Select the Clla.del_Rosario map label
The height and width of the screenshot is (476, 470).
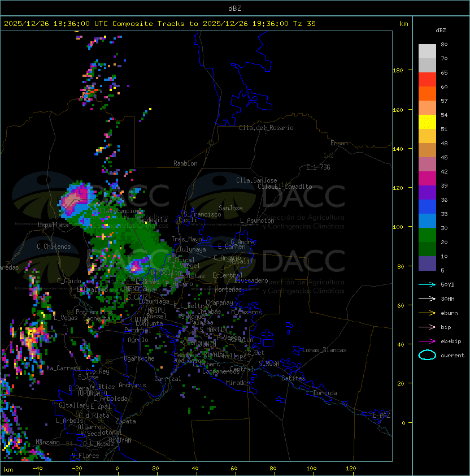coord(266,128)
